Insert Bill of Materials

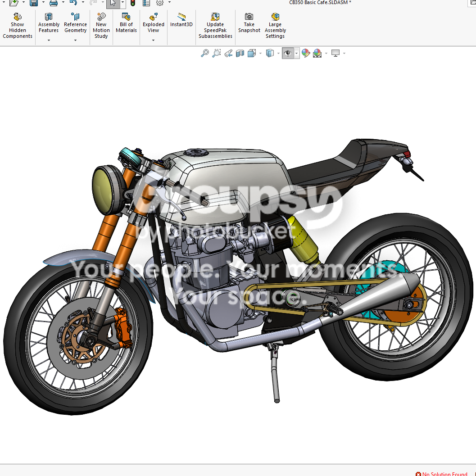126,23
